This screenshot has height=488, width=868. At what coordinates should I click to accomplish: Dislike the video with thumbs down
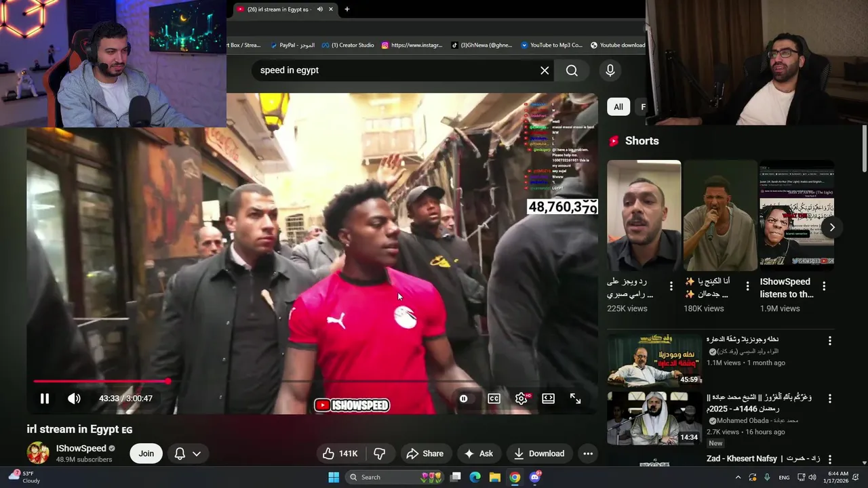point(380,453)
